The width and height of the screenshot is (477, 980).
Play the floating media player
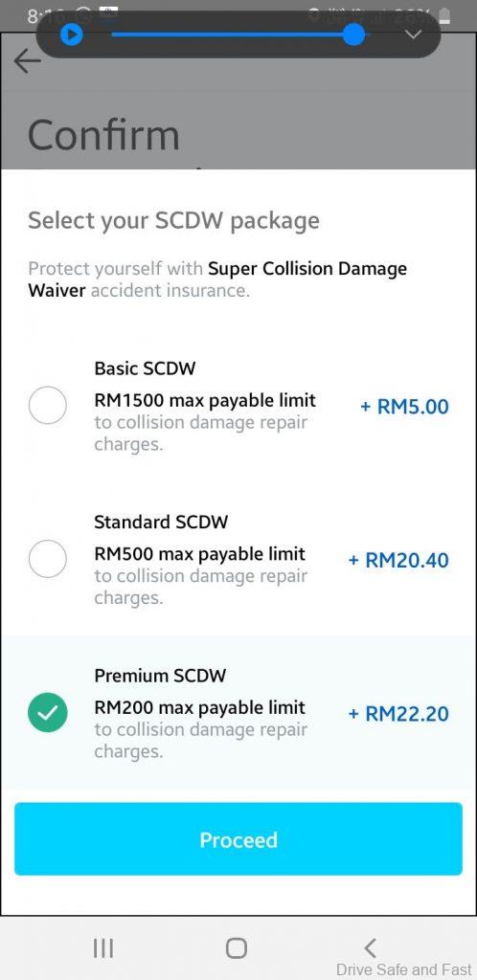pyautogui.click(x=71, y=34)
